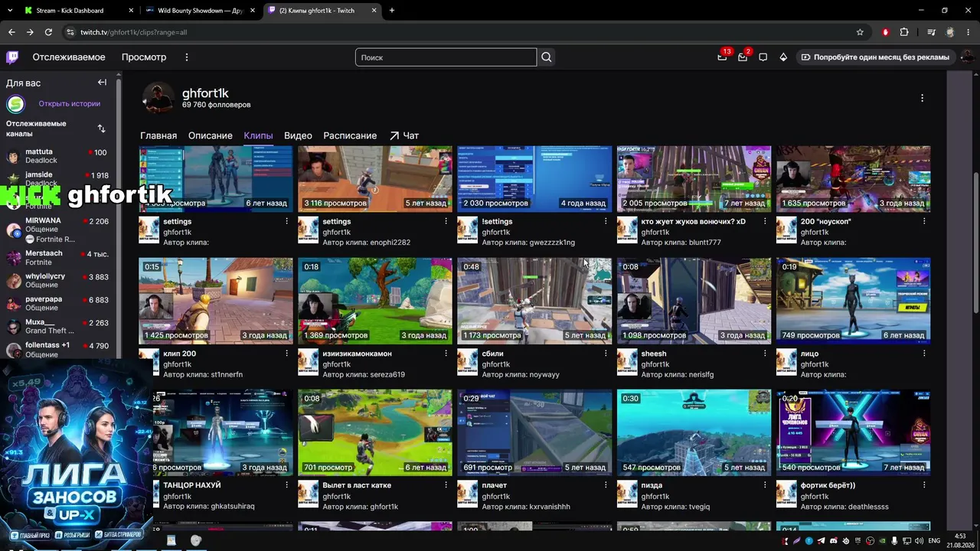Open Отслеживаемое in the top navigation

69,57
